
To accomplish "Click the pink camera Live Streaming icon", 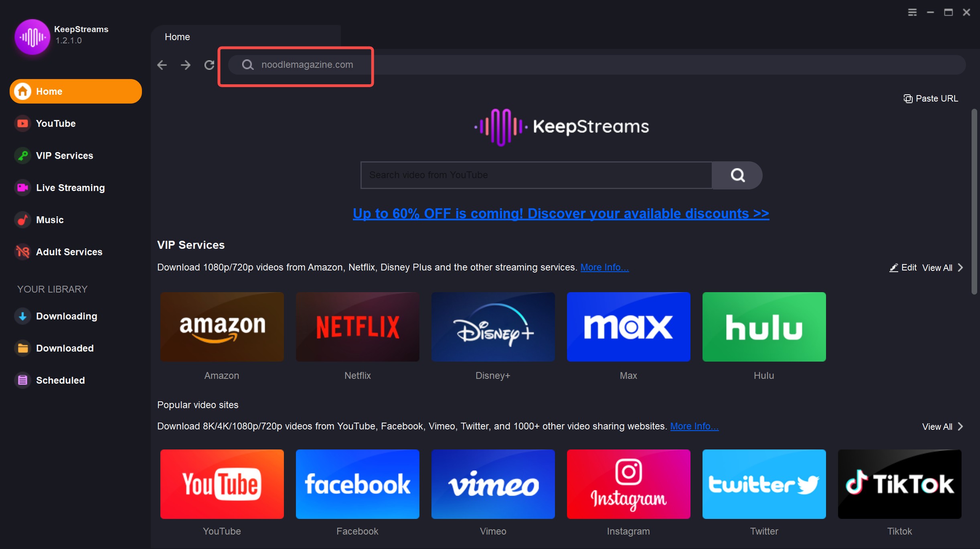I will coord(23,187).
